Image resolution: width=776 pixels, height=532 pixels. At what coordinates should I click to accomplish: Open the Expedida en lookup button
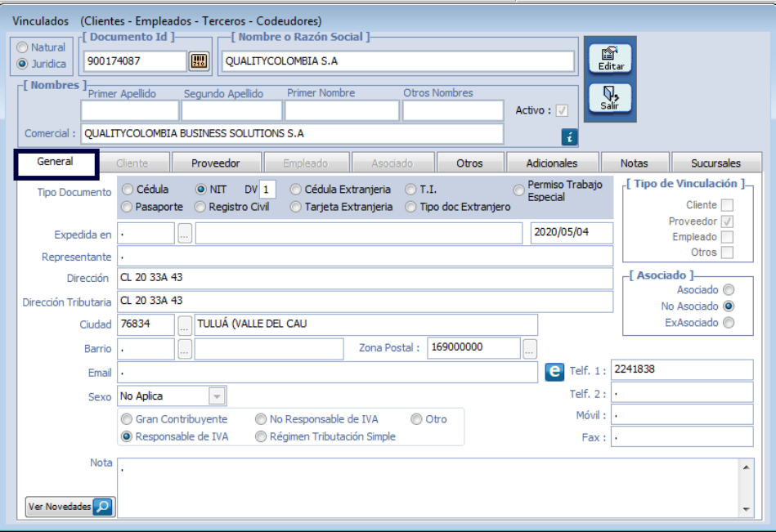tap(185, 234)
